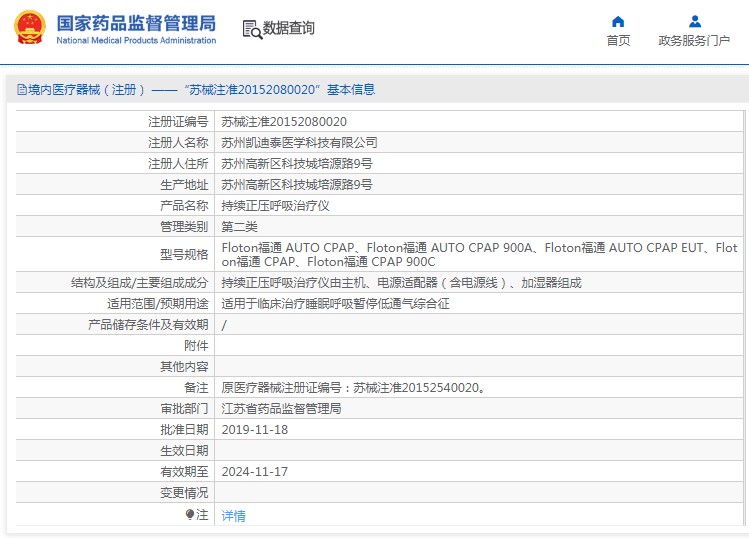Viewport: 749px width, 538px height.
Task: Go to 首页 text label
Action: pos(618,41)
